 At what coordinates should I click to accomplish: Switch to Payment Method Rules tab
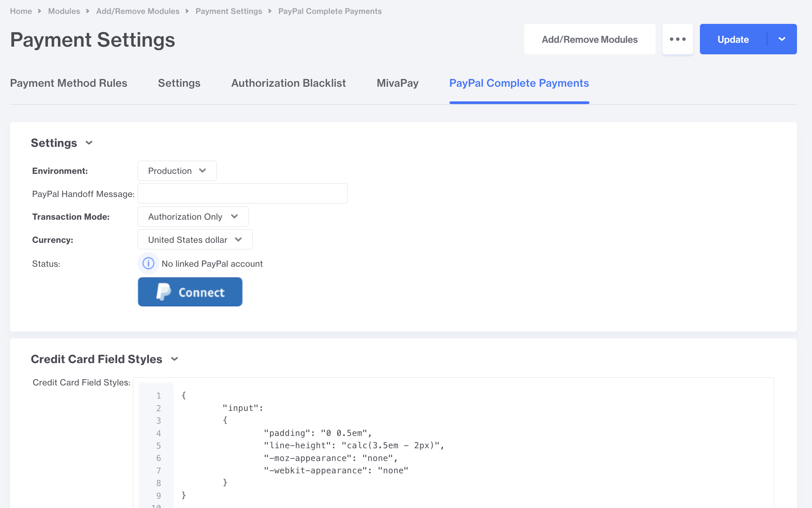pos(69,83)
